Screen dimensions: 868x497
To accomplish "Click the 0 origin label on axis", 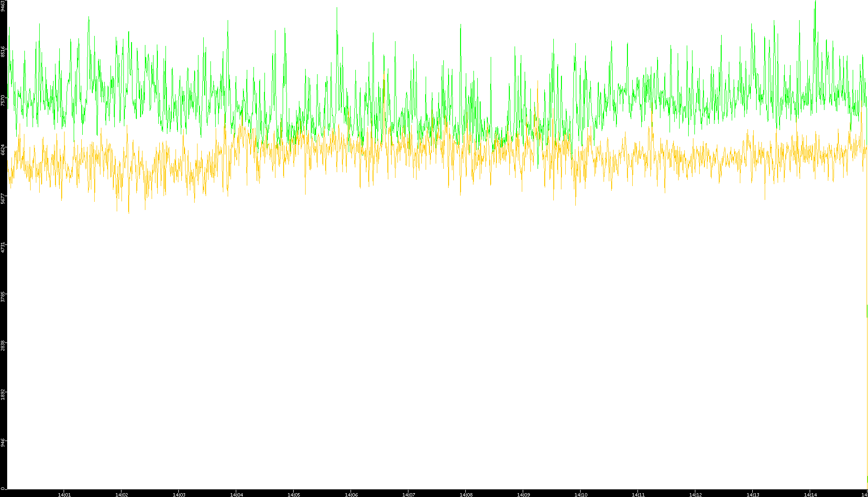I will tap(2, 488).
